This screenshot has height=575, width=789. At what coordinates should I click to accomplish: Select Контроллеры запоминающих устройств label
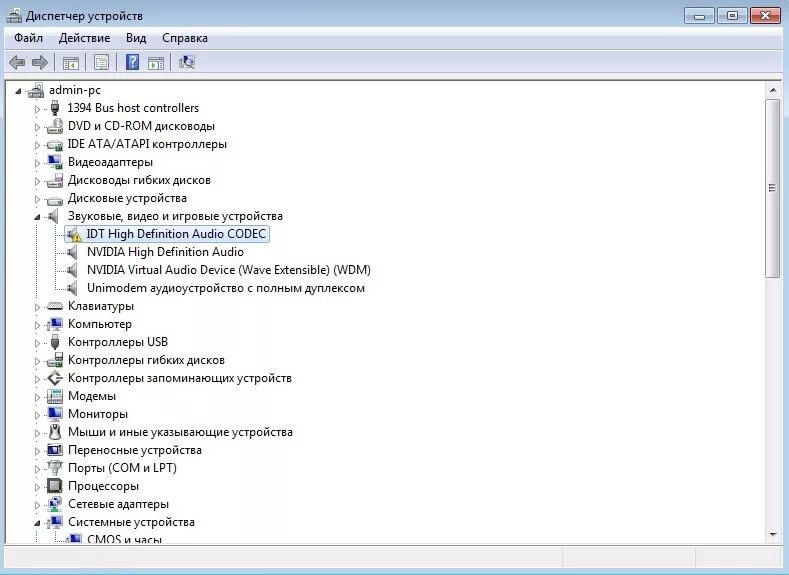[x=180, y=378]
